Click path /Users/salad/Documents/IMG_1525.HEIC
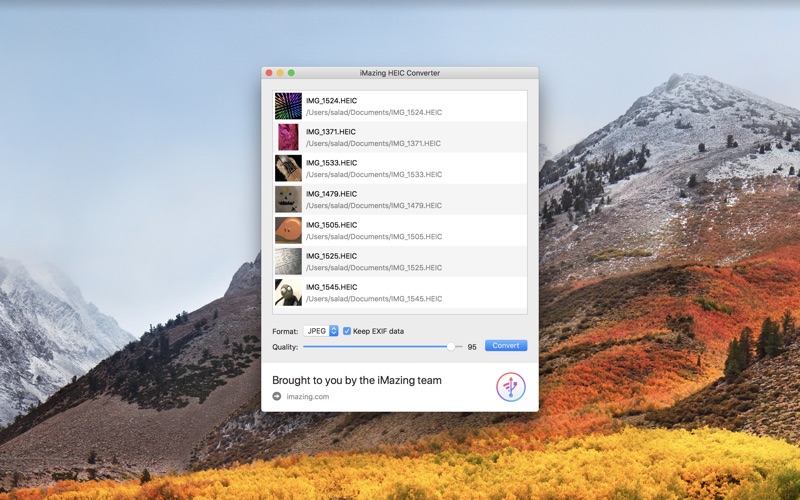Image resolution: width=800 pixels, height=500 pixels. pos(374,268)
